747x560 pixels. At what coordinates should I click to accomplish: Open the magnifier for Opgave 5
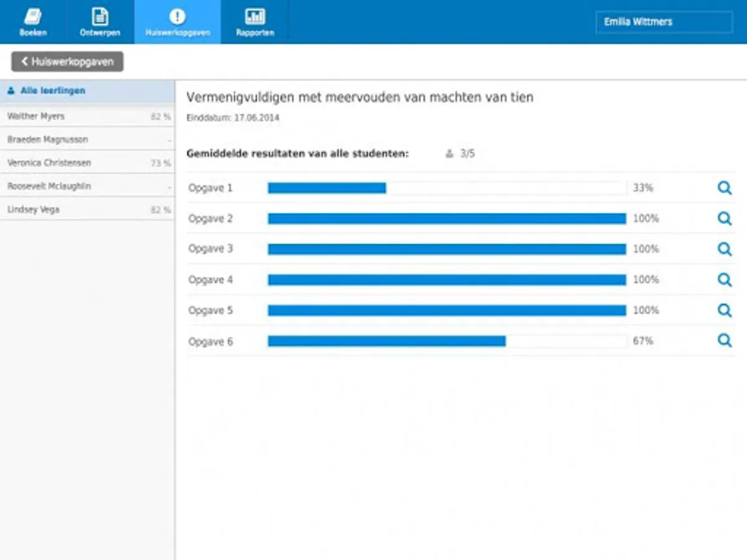pos(724,310)
